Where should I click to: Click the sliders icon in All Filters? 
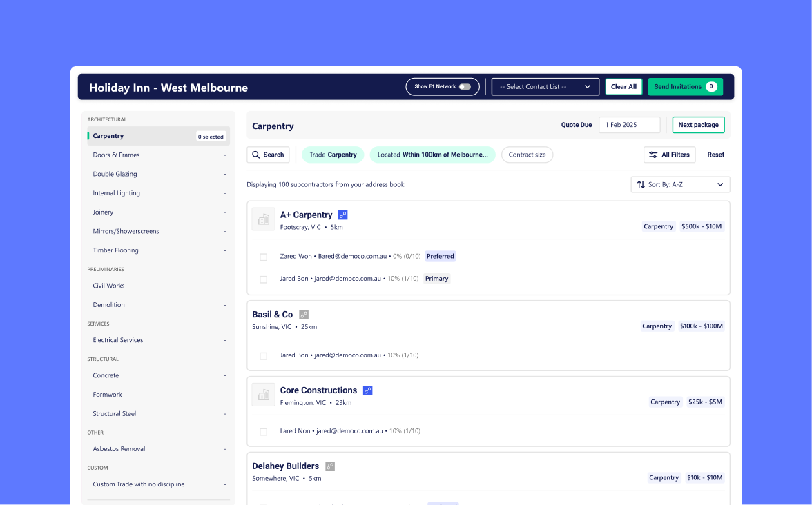point(653,155)
